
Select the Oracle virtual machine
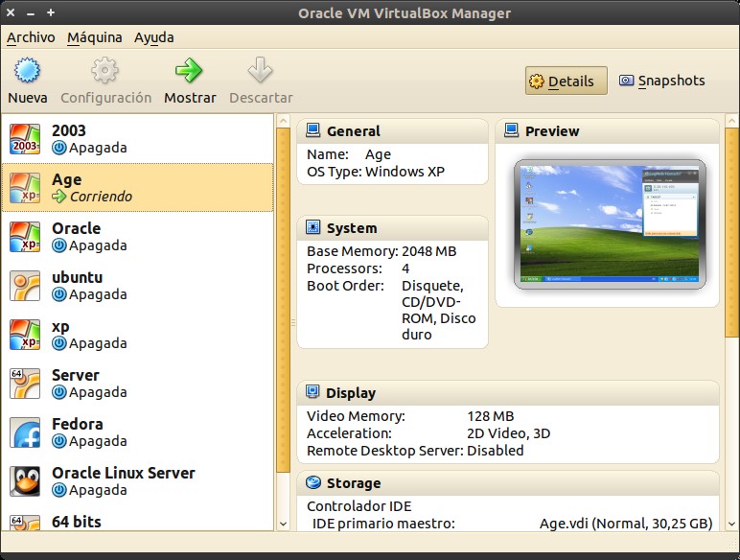[138, 237]
